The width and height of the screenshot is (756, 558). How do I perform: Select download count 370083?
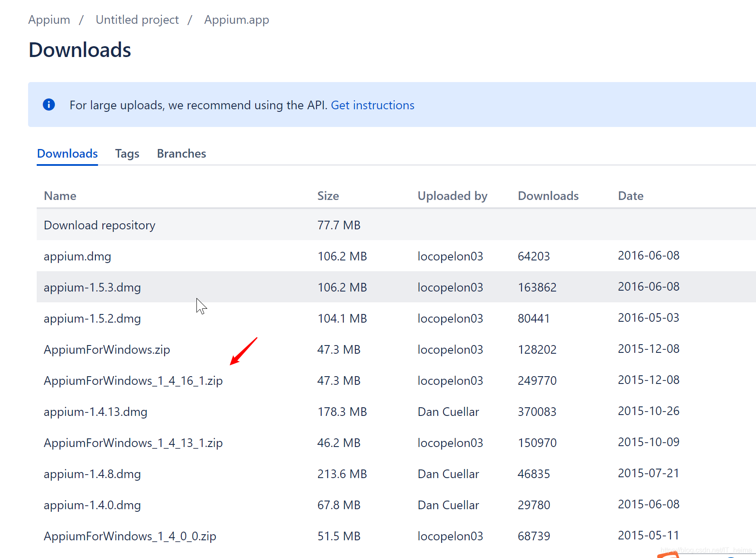pyautogui.click(x=537, y=412)
